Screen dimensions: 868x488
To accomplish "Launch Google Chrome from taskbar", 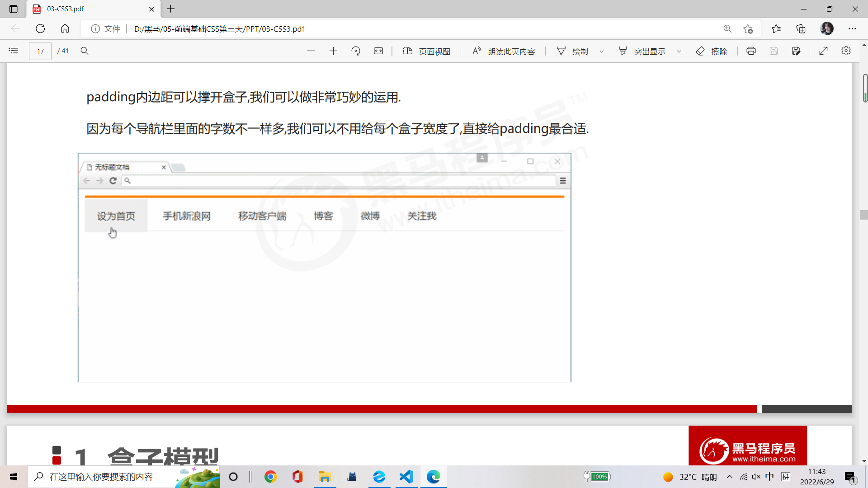I will pyautogui.click(x=270, y=477).
